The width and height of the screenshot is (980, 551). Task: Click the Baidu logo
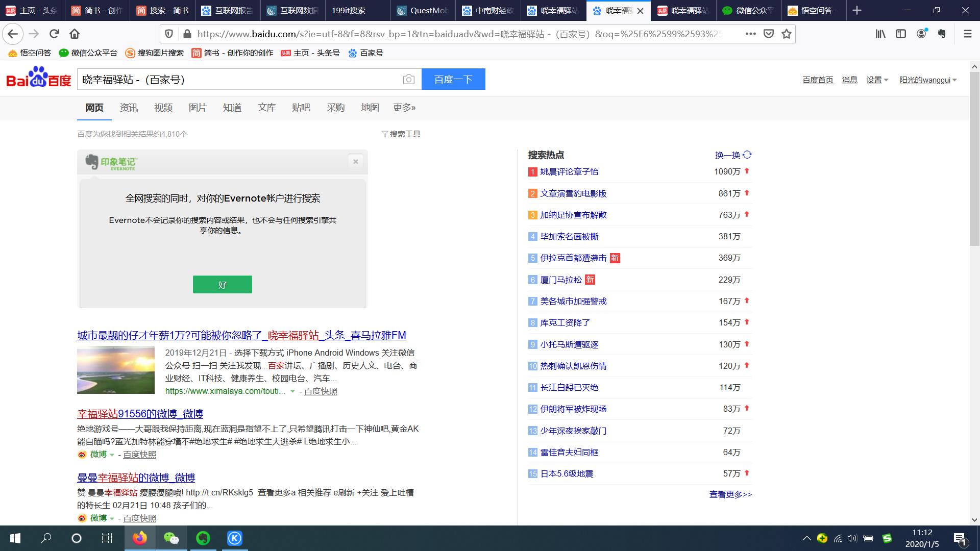coord(38,77)
